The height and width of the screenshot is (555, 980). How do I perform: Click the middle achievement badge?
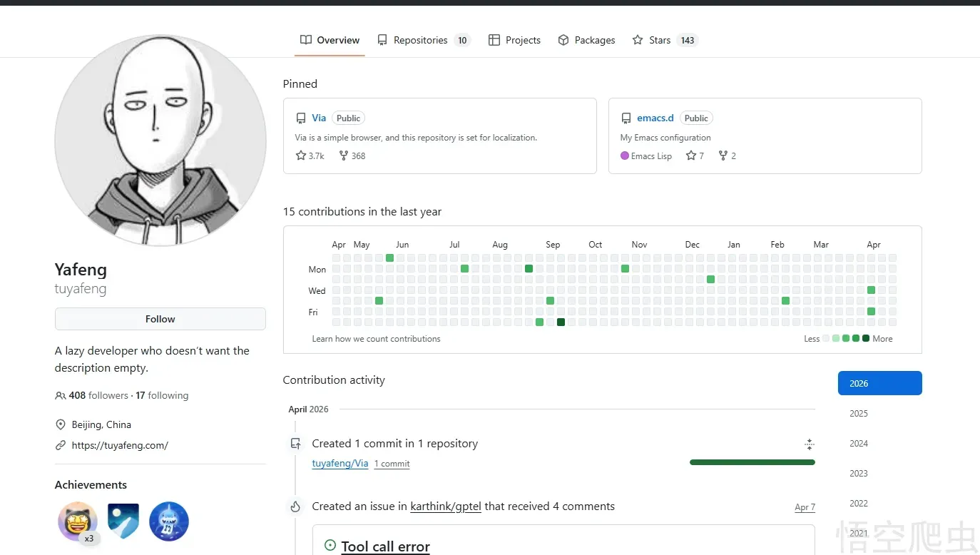[x=123, y=521]
